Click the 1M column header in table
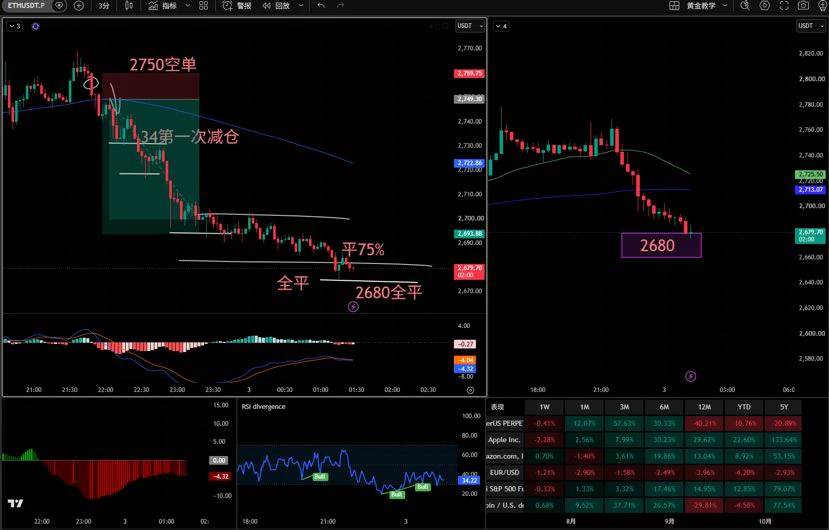Screen dimensions: 829x530 (x=584, y=407)
